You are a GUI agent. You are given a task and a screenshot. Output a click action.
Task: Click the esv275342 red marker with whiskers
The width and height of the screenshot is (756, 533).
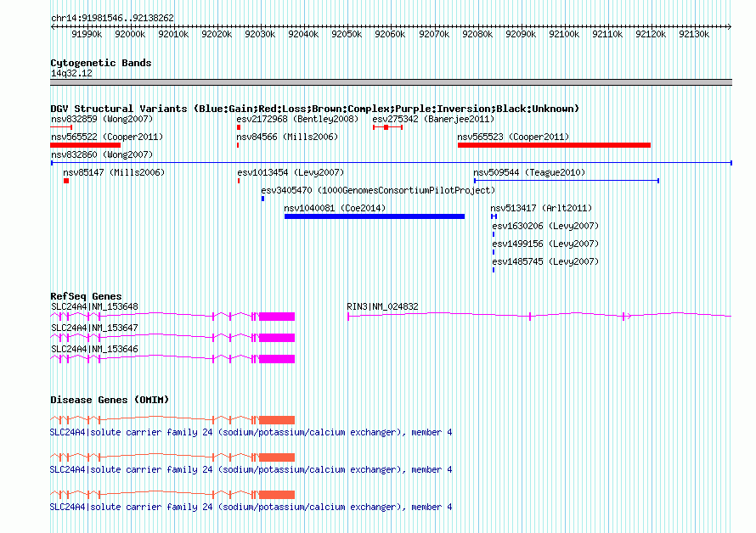pos(387,127)
